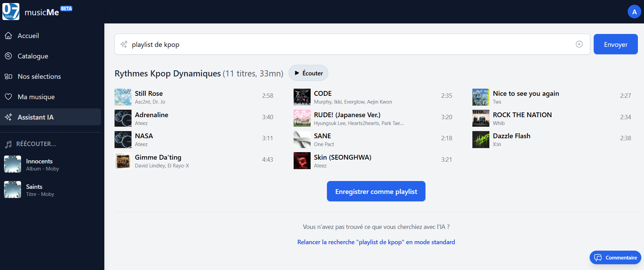The image size is (644, 270).
Task: Click the Nice to see you again cover
Action: pyautogui.click(x=481, y=97)
